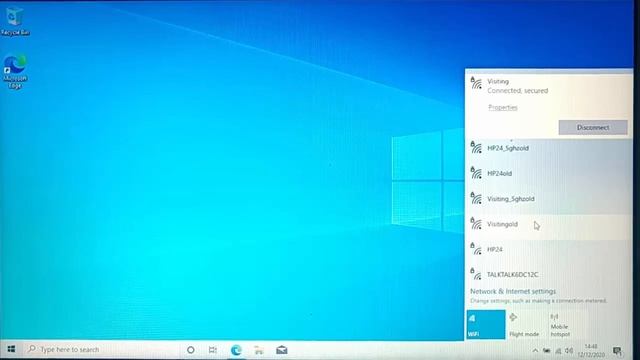Click Wi-Fi signal icon beside TALKTALK6DC12C

476,274
